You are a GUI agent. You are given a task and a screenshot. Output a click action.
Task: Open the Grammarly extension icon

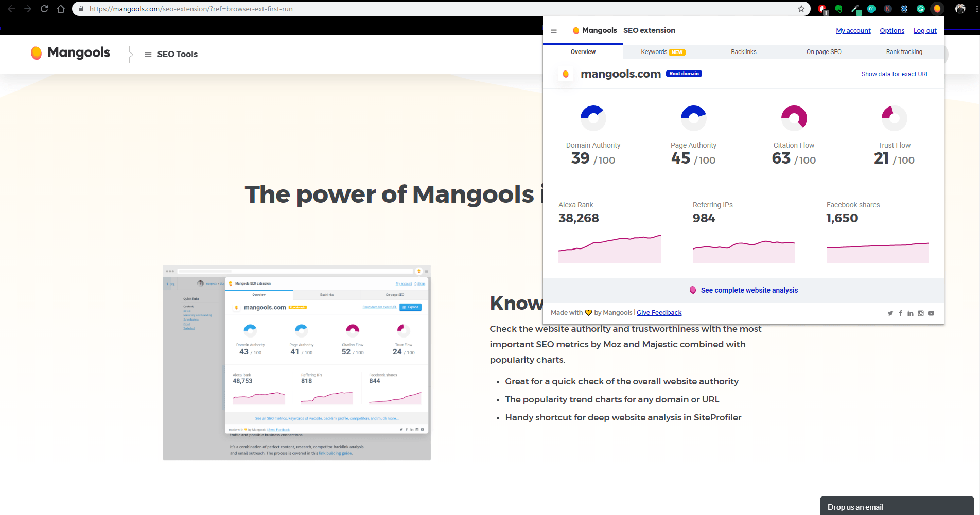pos(921,9)
